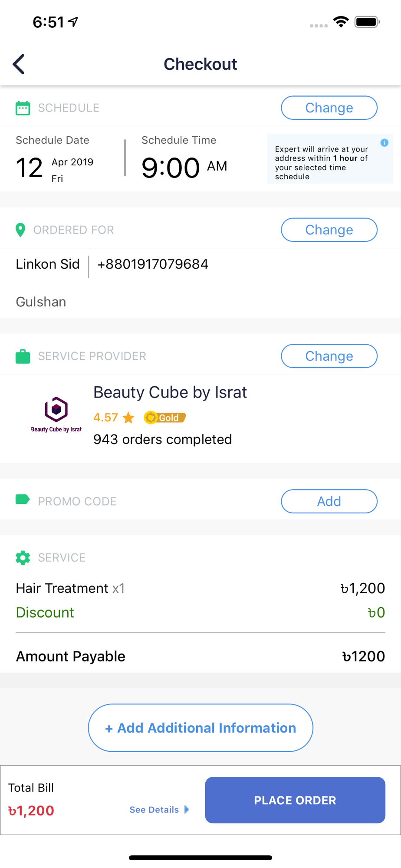This screenshot has width=401, height=868.
Task: Change the ordered for address
Action: 329,230
